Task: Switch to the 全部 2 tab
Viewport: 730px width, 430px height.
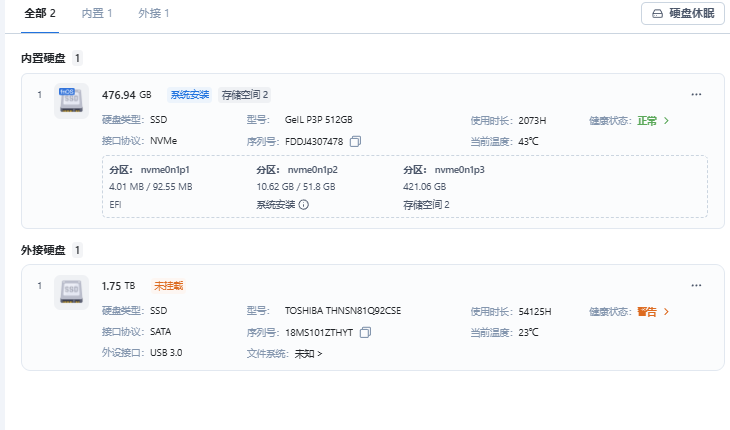Action: [40, 13]
